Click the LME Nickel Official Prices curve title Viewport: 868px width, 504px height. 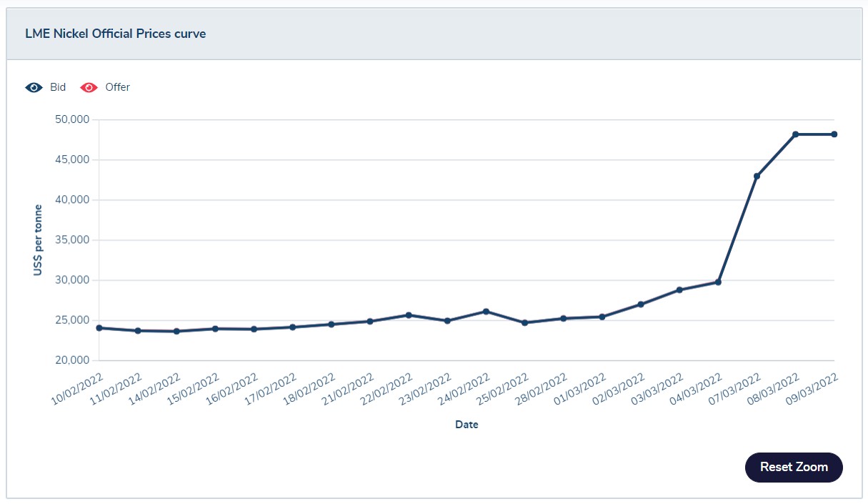pos(116,34)
